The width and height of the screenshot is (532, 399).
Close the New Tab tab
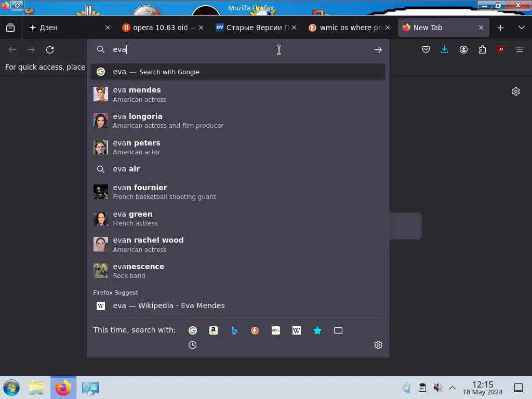click(481, 28)
